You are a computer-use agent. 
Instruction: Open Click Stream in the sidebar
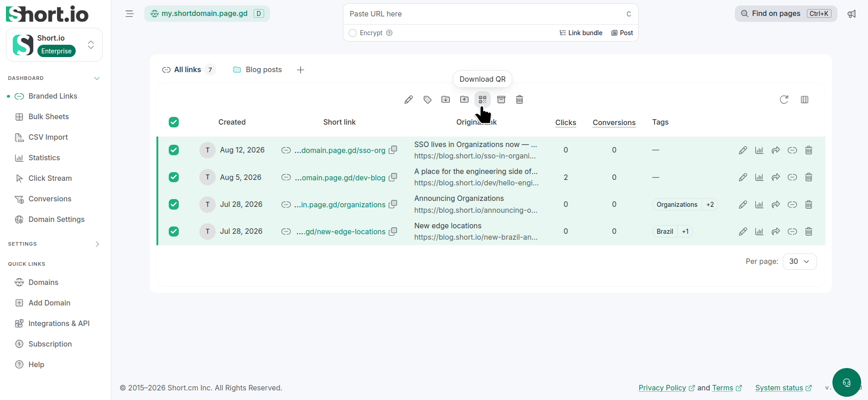point(50,178)
